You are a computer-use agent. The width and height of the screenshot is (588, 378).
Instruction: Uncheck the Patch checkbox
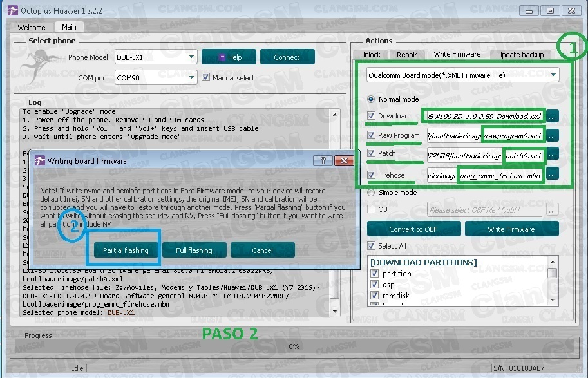point(371,153)
